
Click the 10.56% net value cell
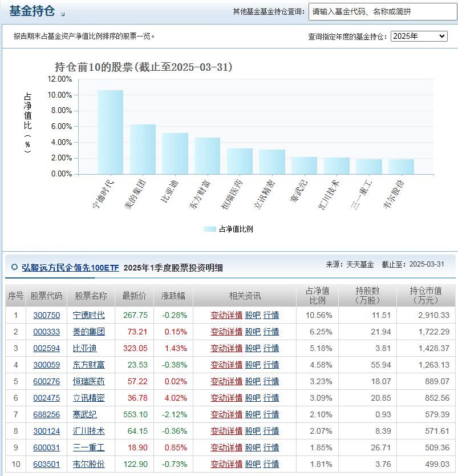point(319,315)
